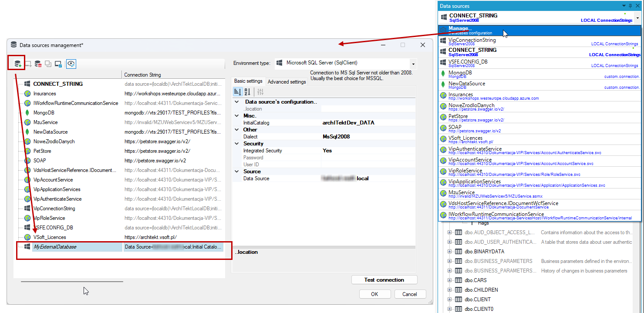Click the add new data source icon
This screenshot has width=644, height=313.
click(18, 64)
